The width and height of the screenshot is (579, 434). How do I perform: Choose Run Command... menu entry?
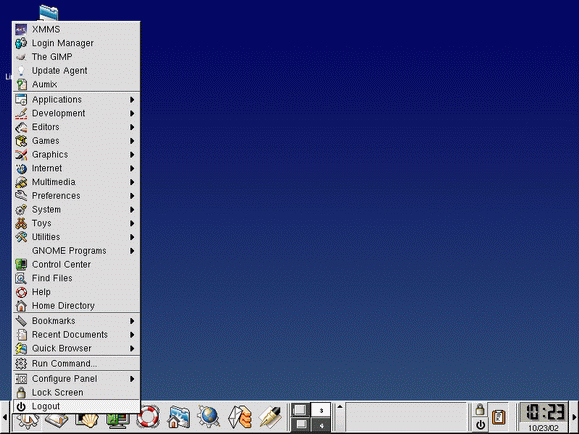pos(76,363)
